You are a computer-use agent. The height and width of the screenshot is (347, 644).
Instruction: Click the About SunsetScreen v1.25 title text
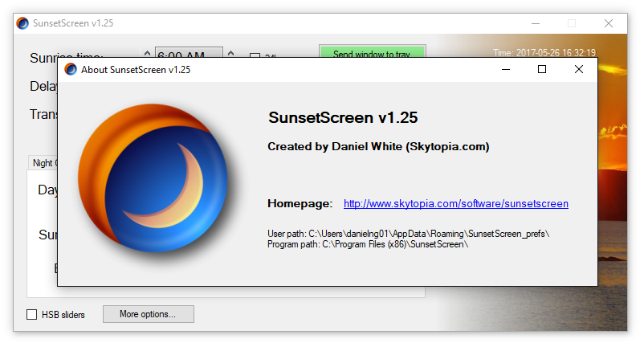pyautogui.click(x=136, y=70)
